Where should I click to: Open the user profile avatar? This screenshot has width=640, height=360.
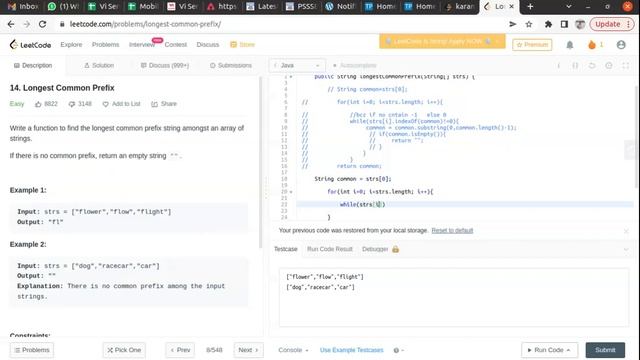click(621, 45)
